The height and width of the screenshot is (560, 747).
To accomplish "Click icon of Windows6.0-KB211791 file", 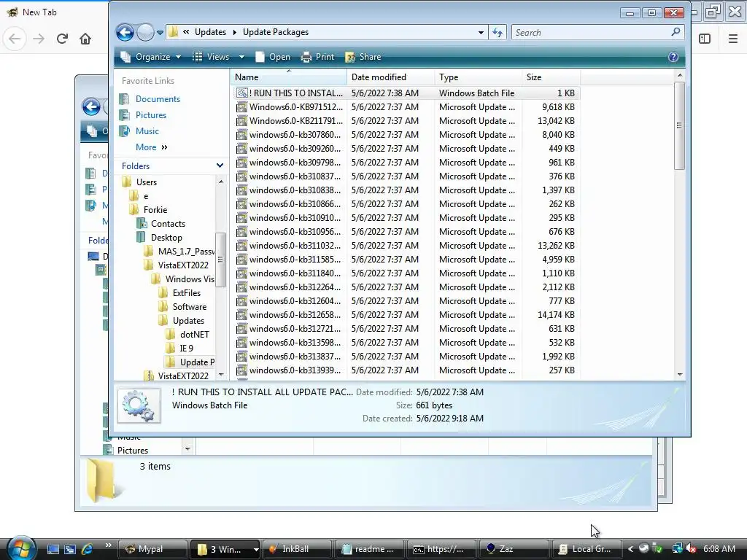I will (x=242, y=121).
